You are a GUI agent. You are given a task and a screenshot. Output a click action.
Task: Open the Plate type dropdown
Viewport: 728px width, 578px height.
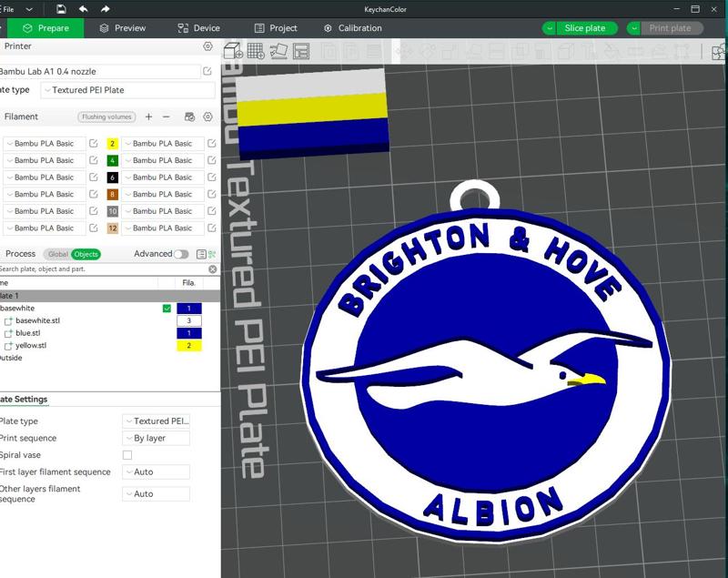155,421
